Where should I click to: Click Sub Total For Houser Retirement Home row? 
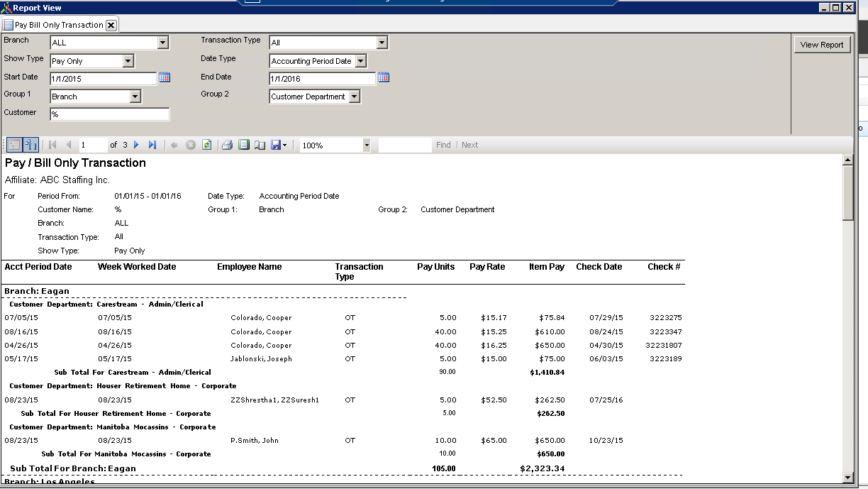tap(116, 414)
